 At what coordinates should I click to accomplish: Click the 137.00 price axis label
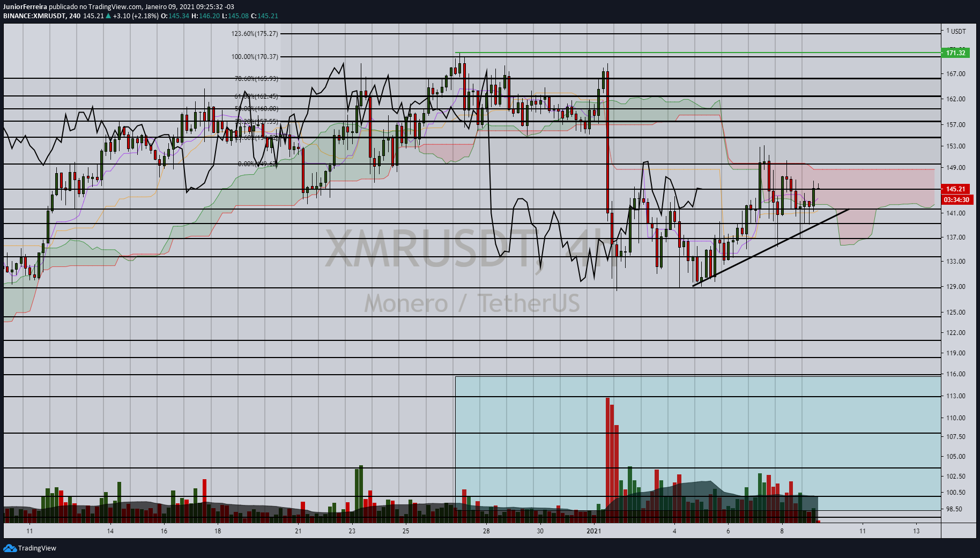tap(956, 237)
